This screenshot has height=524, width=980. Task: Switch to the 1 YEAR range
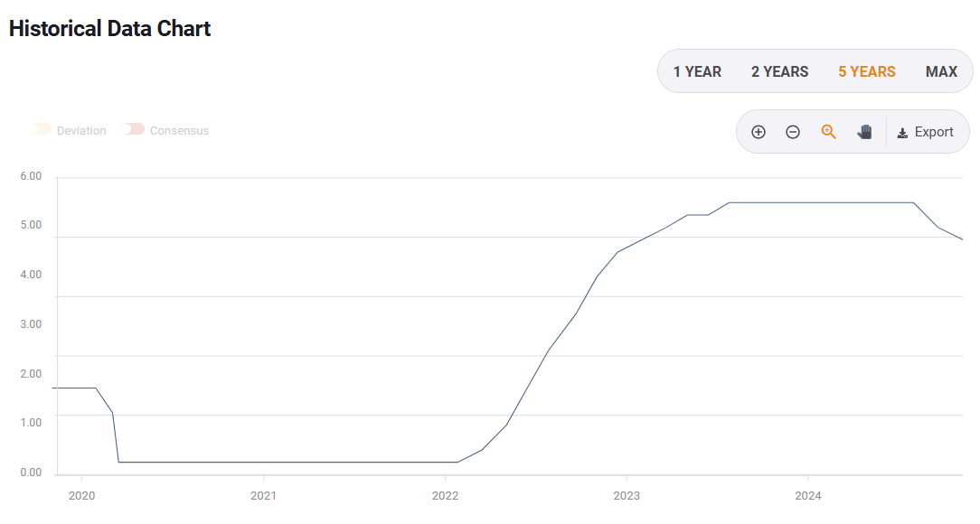tap(697, 71)
